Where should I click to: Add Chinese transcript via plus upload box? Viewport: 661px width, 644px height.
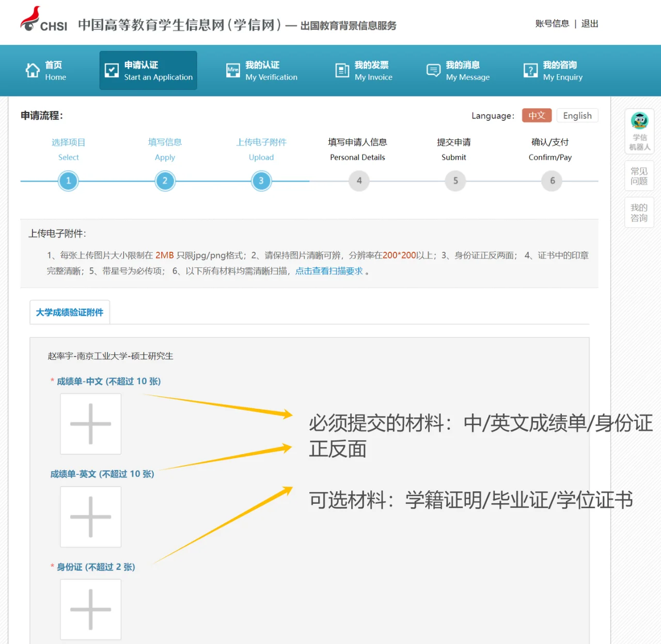point(91,424)
